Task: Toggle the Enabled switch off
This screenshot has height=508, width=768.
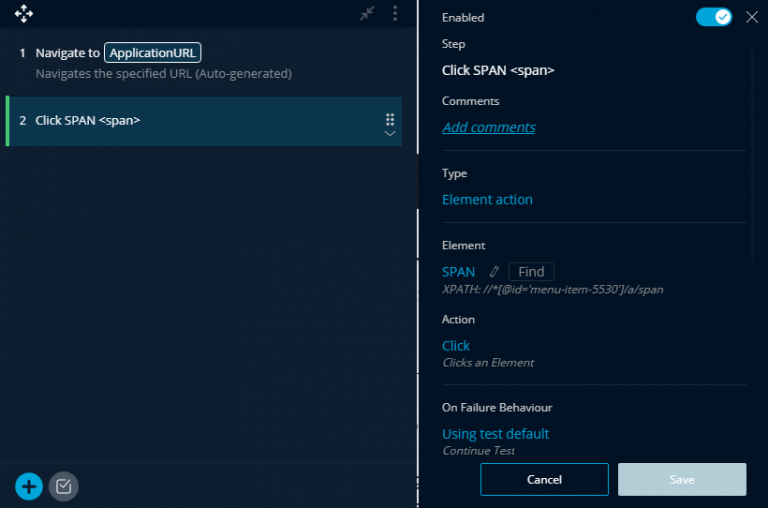Action: coord(714,17)
